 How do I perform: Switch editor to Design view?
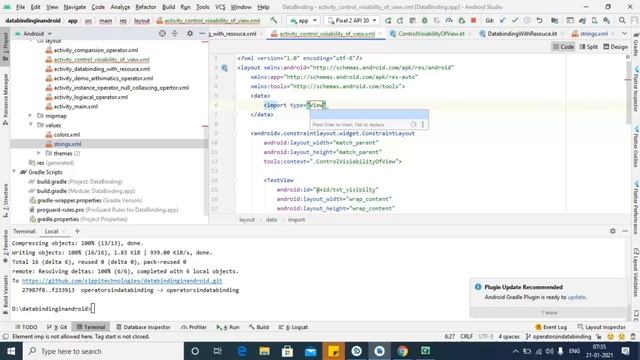coord(616,47)
